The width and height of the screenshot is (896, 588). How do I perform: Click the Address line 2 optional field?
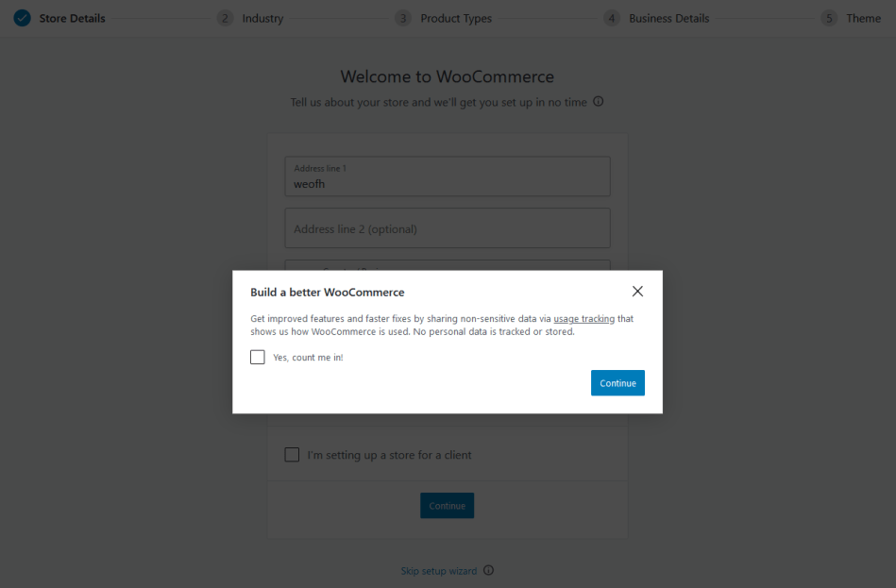[448, 228]
